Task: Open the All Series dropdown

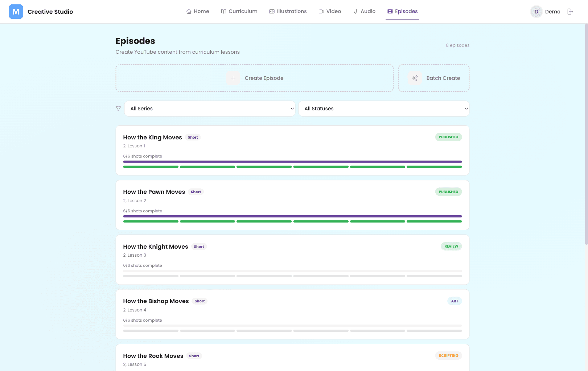Action: 210,109
